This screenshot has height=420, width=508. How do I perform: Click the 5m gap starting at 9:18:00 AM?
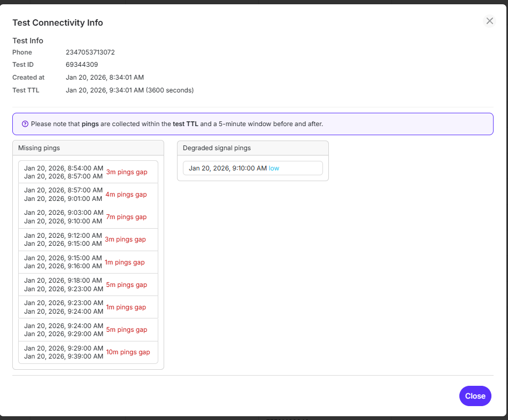point(88,284)
